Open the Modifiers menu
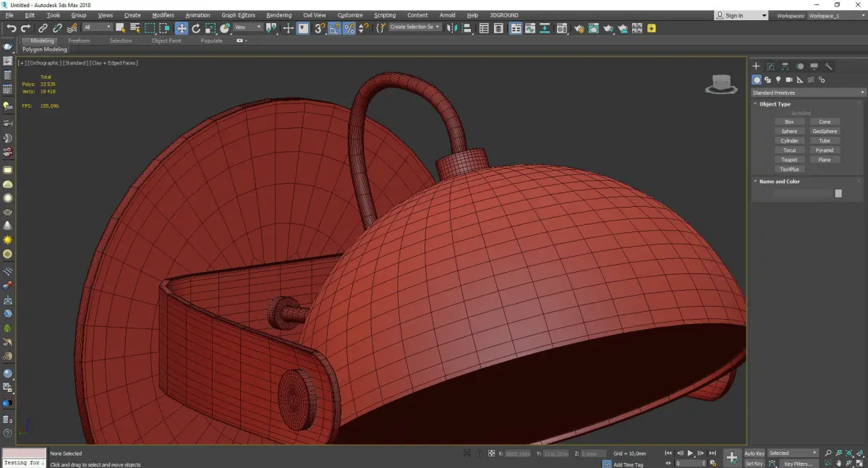Image resolution: width=868 pixels, height=468 pixels. [x=163, y=15]
